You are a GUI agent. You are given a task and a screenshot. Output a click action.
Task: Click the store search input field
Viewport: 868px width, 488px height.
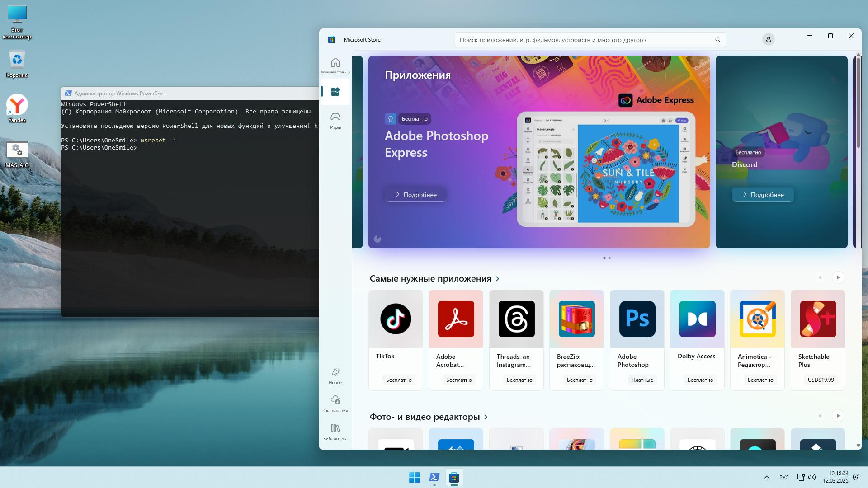coord(583,40)
